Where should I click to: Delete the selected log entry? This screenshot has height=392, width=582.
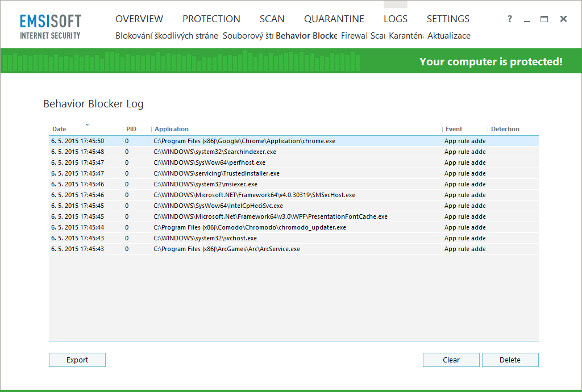point(510,360)
